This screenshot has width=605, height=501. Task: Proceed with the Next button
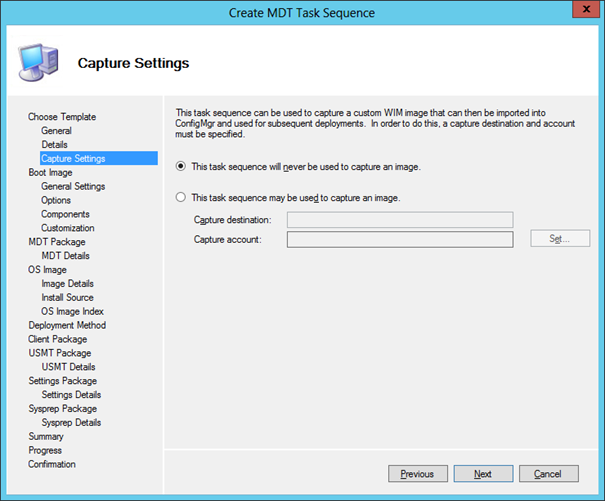(483, 474)
